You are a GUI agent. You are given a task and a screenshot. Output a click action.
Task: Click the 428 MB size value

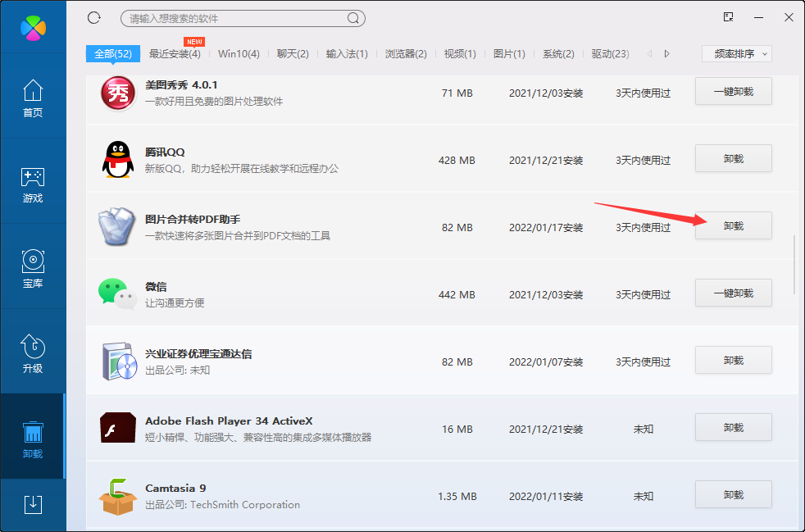[457, 160]
